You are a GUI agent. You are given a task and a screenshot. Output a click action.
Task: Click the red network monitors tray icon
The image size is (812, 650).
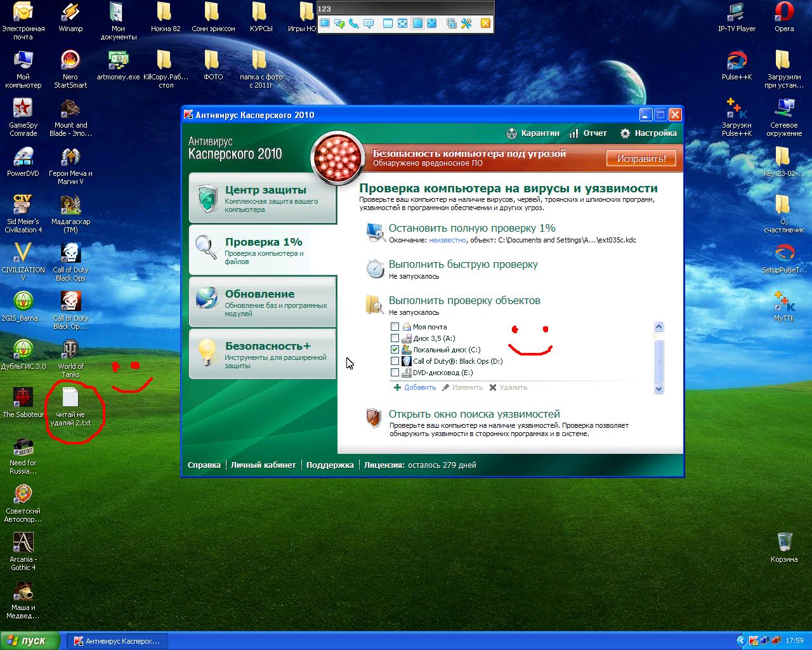(775, 641)
